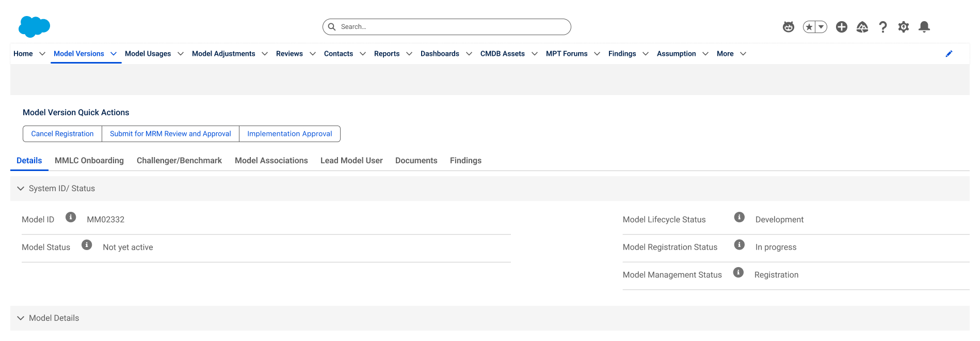Click the 'Not yet active' status value
The height and width of the screenshot is (341, 980).
point(128,247)
